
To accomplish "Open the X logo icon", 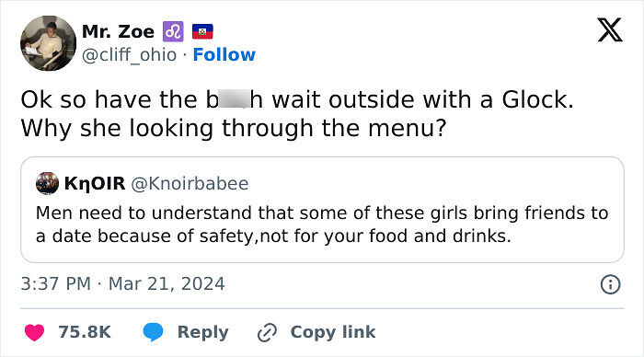I will click(x=610, y=30).
